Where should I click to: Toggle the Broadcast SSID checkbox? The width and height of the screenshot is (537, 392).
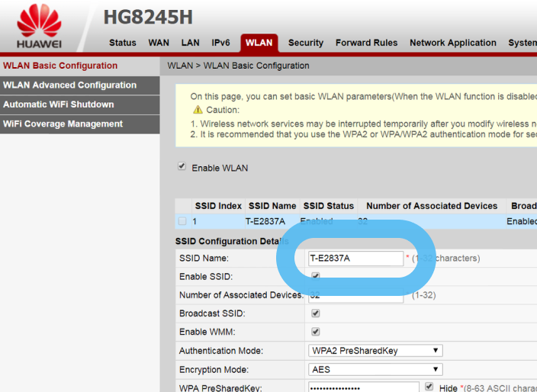316,313
